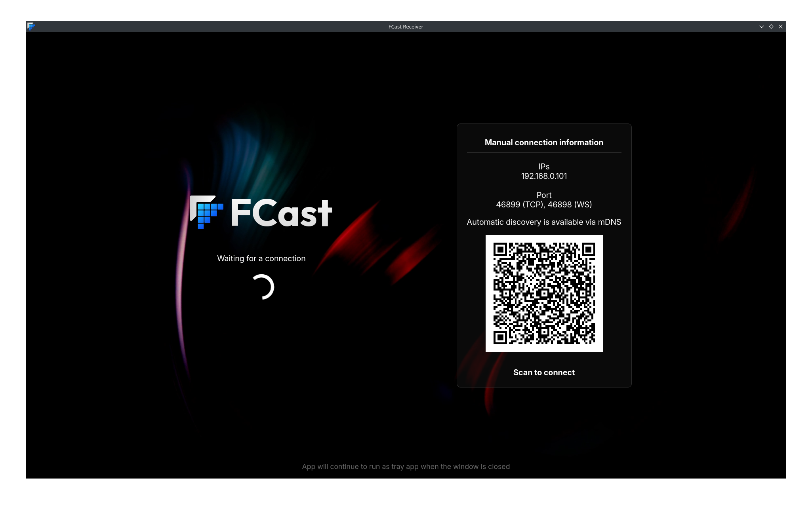Click the QR code image
The width and height of the screenshot is (812, 509).
544,293
